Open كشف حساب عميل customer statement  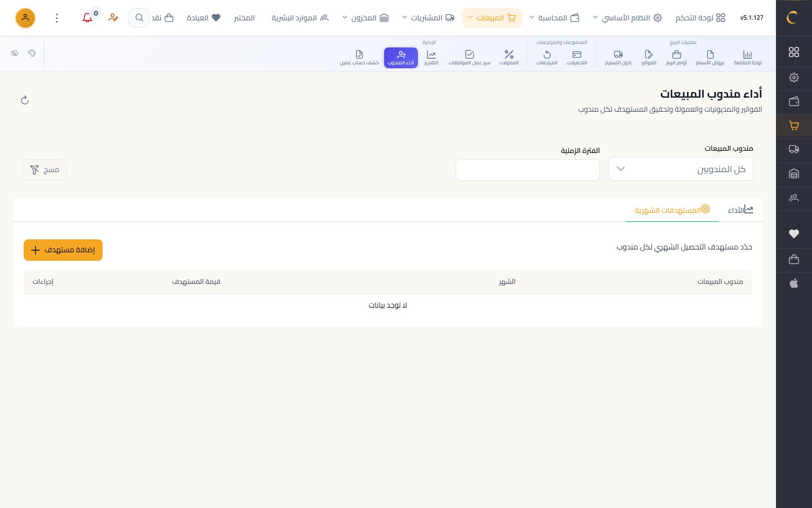[359, 58]
